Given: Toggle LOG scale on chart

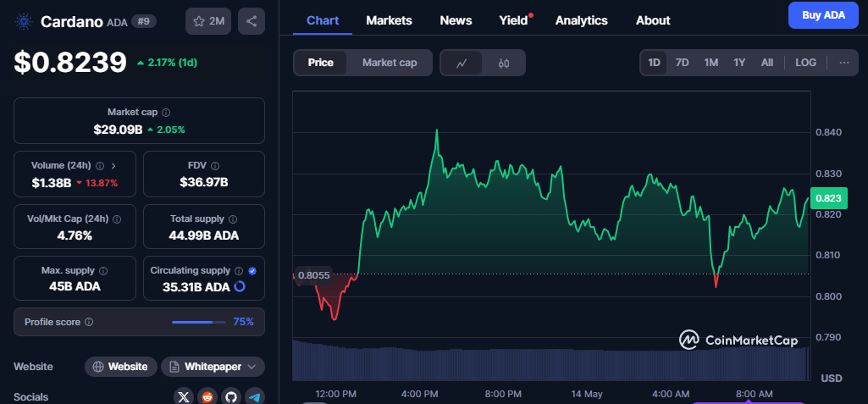Looking at the screenshot, I should point(805,63).
